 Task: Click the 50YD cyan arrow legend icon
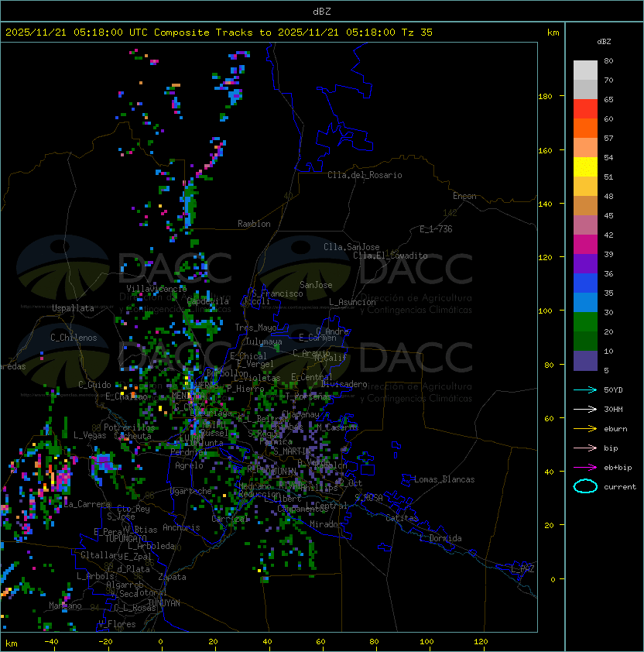point(585,389)
